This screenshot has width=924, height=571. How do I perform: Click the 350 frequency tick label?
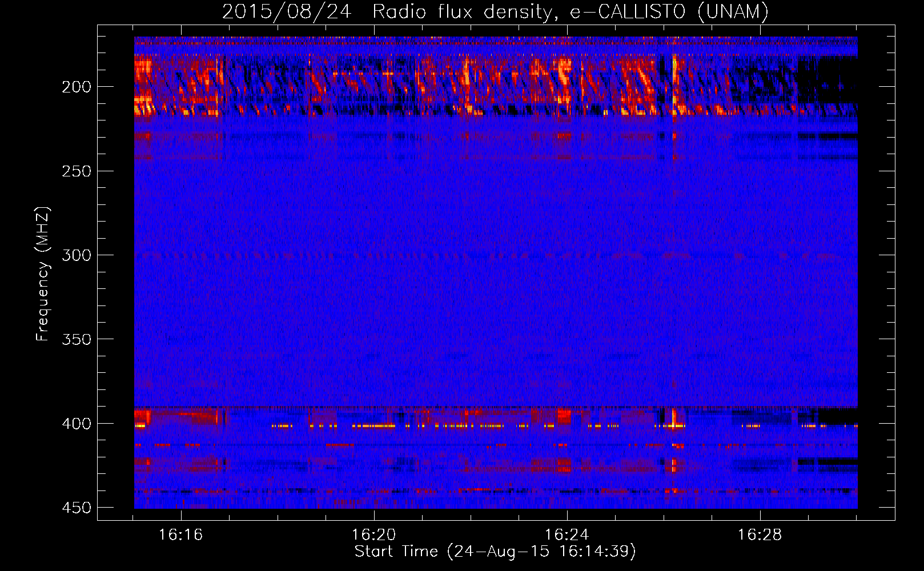pos(76,339)
